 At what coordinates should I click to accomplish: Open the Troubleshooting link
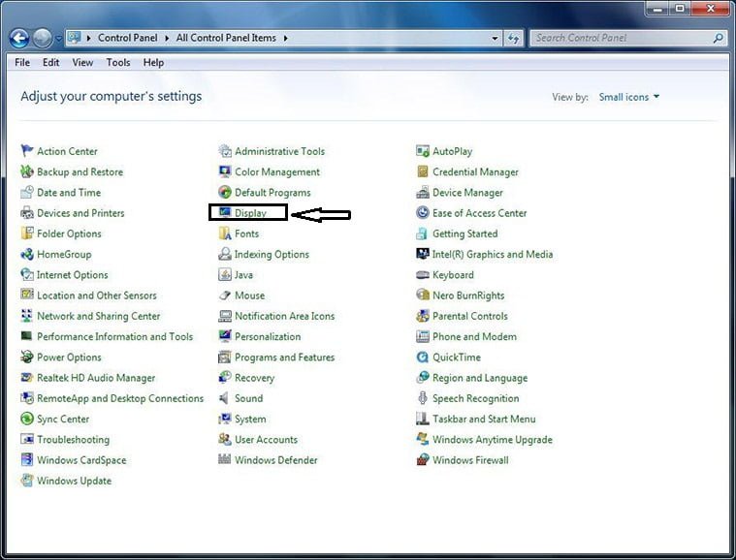pos(73,440)
